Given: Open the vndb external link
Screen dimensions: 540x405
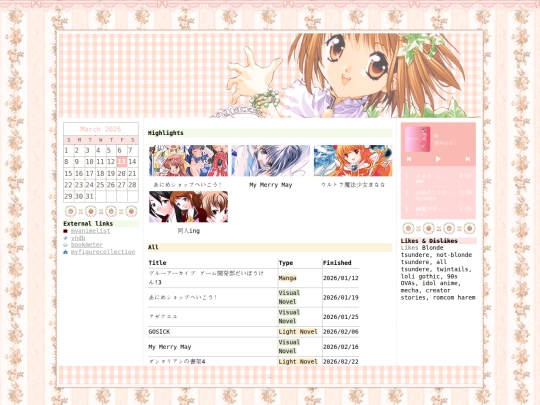Looking at the screenshot, I should tap(78, 238).
